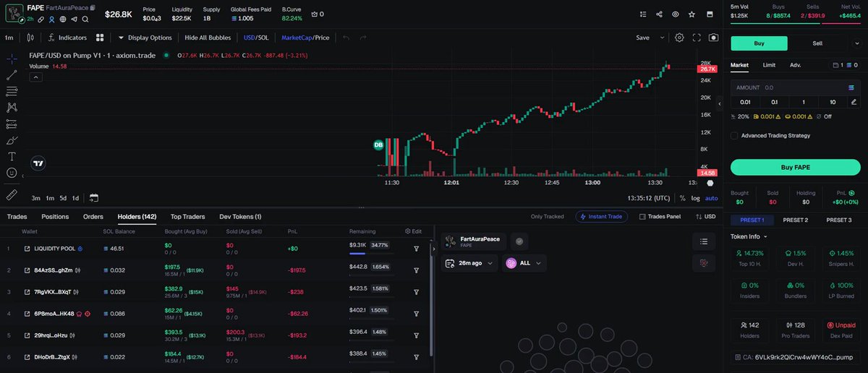Edit the quick amount presets pencil
The image size is (868, 373).
point(854,102)
